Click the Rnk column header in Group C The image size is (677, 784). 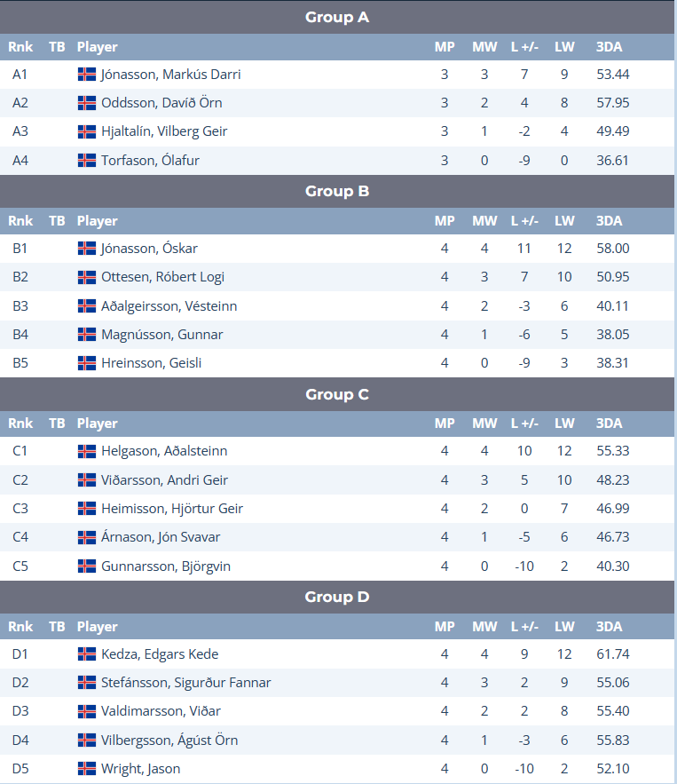[20, 424]
